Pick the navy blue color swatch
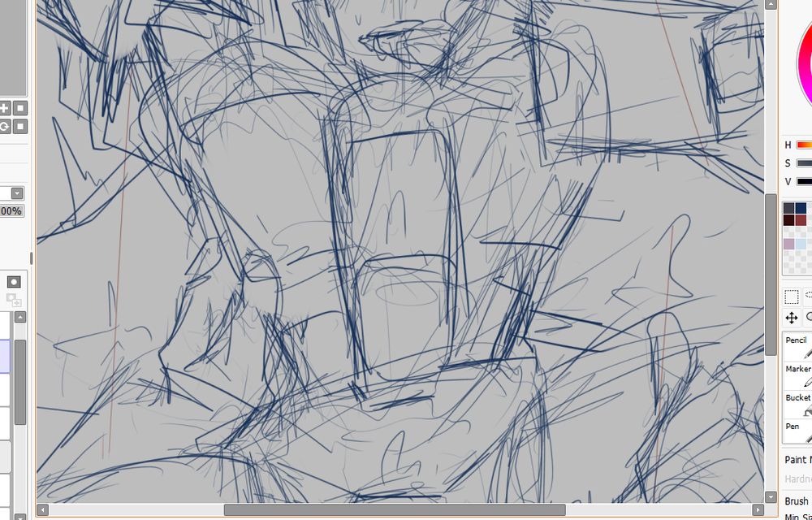Viewport: 812px width, 520px height. [x=801, y=208]
